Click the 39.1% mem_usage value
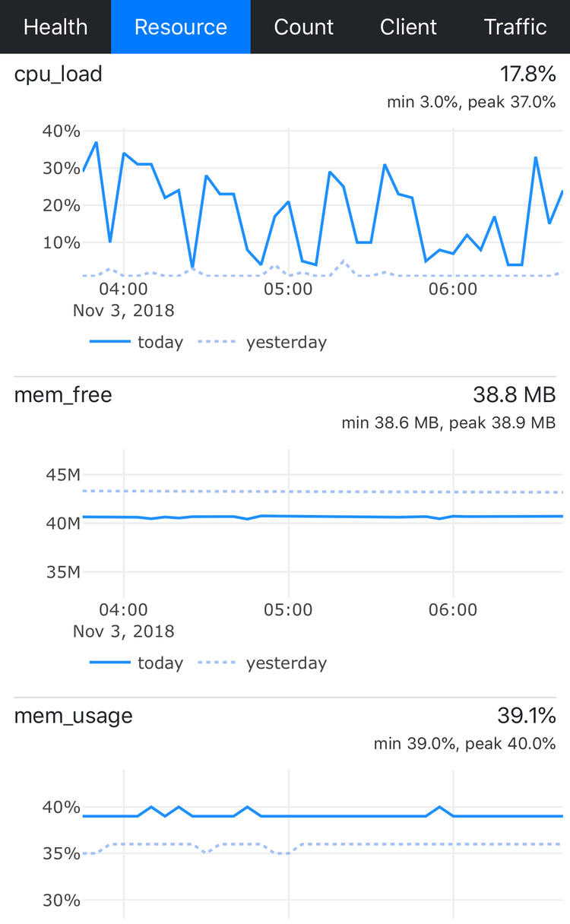This screenshot has width=570, height=924. pos(527,716)
